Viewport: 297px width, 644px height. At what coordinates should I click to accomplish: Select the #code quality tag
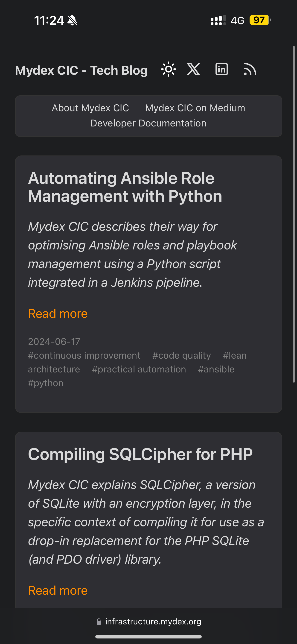click(181, 355)
